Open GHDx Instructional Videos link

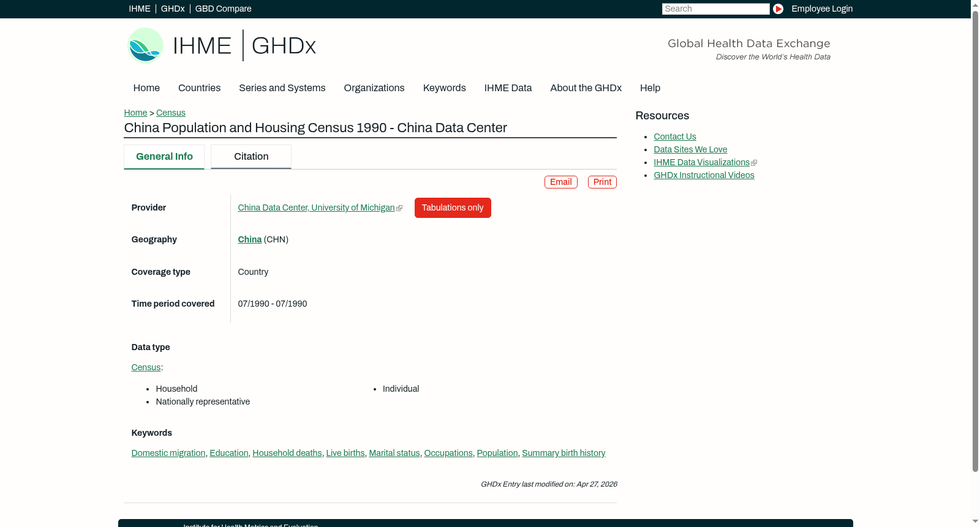[x=704, y=175]
